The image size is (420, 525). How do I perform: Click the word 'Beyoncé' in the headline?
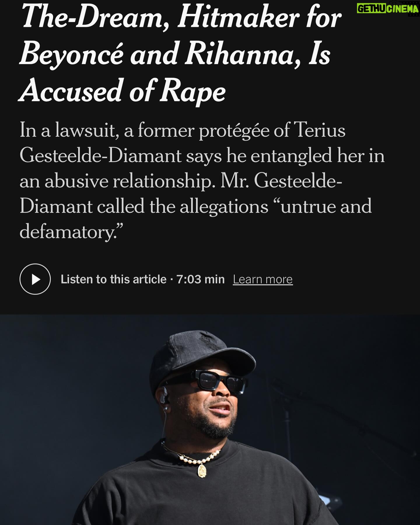click(71, 55)
